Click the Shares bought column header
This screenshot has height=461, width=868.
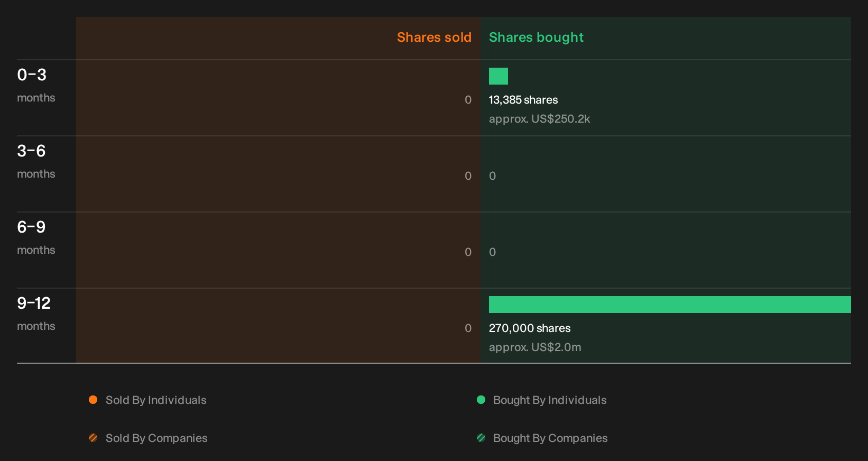[x=536, y=38]
